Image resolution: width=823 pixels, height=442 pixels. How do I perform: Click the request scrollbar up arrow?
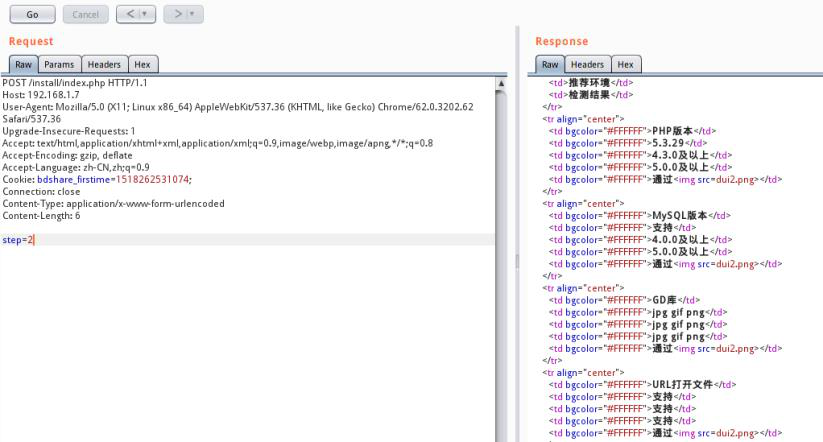501,83
